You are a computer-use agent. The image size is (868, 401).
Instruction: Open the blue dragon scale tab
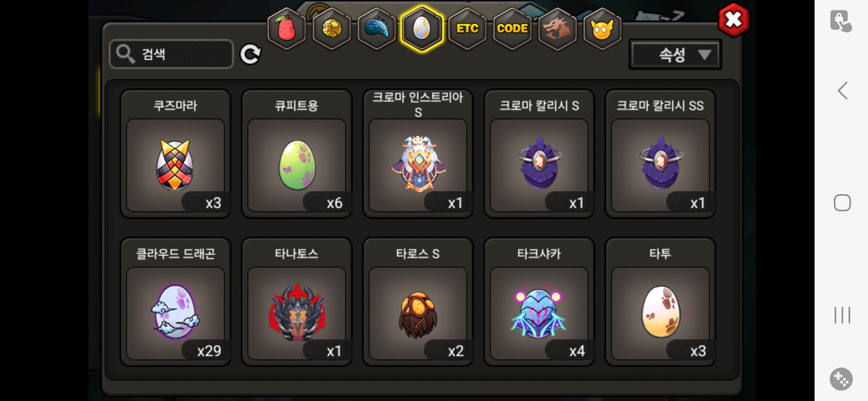pos(377,29)
